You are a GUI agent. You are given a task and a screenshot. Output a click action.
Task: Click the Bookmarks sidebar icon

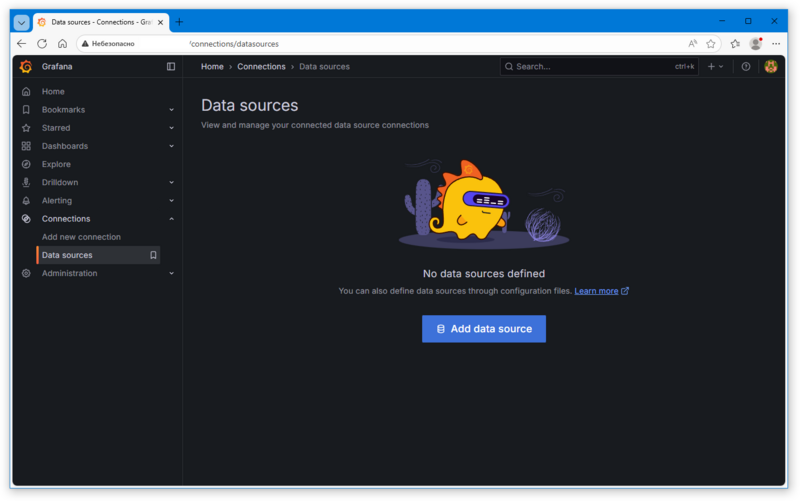(x=26, y=110)
